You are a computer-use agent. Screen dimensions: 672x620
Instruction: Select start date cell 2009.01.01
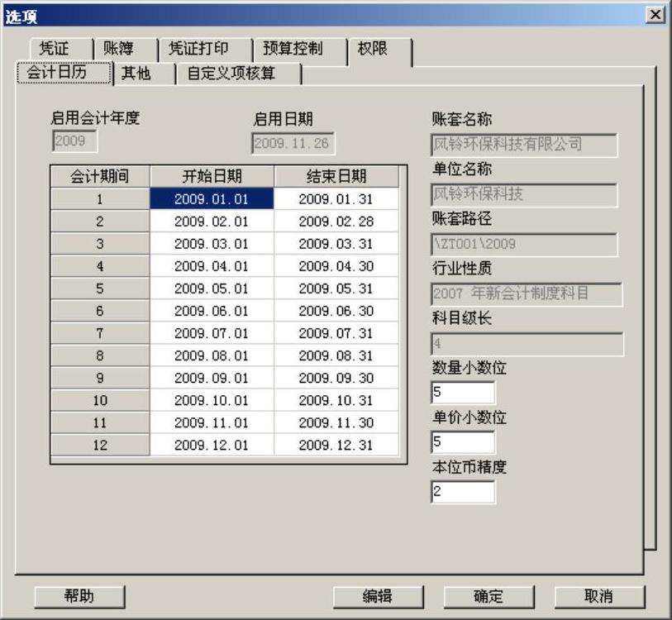pos(212,199)
